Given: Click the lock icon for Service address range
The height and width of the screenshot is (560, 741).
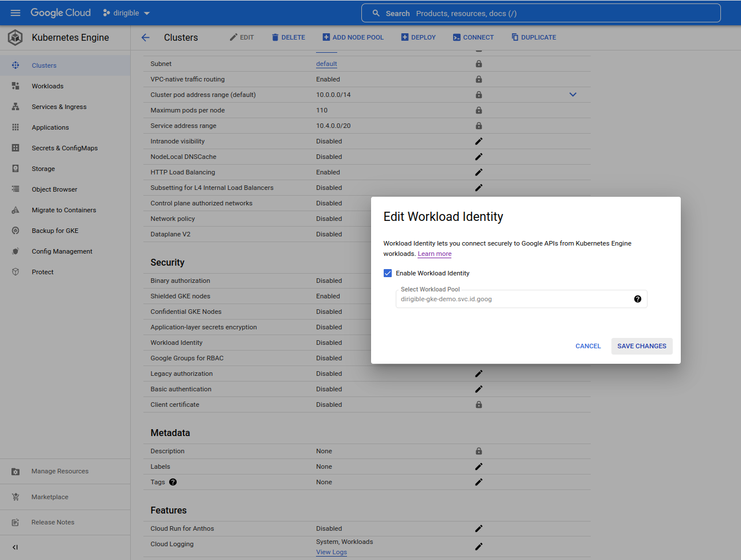Looking at the screenshot, I should click(479, 126).
